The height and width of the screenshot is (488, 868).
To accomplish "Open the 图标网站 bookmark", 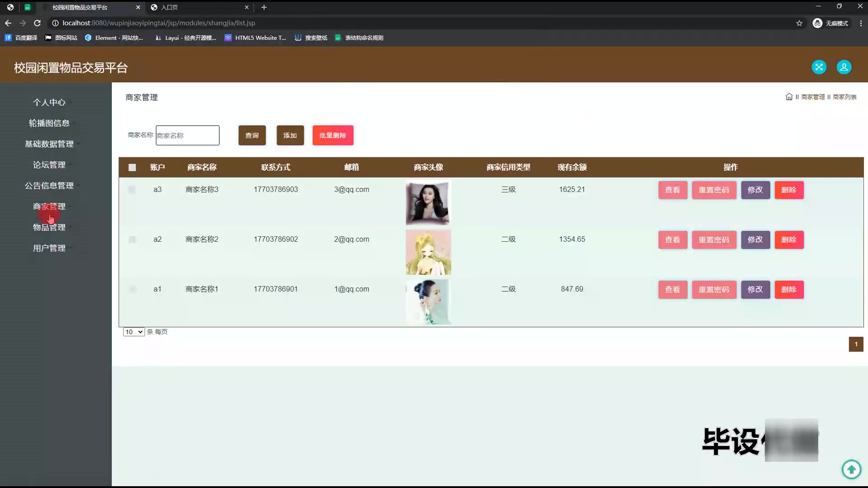I will pos(61,38).
